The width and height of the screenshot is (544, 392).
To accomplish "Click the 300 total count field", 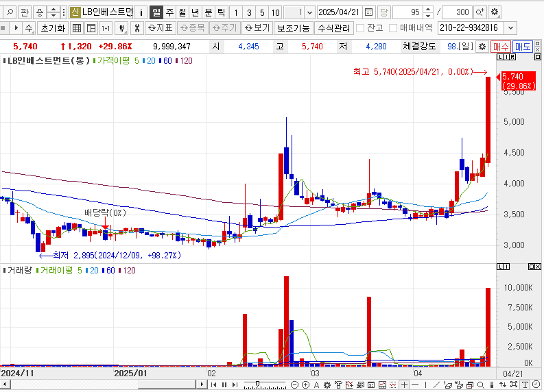I will 458,12.
